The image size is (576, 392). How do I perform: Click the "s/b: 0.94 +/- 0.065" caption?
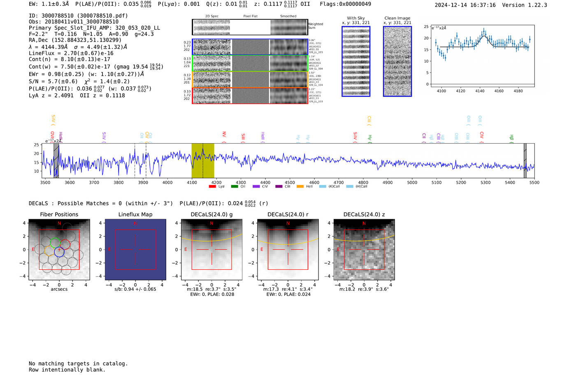click(x=135, y=289)
